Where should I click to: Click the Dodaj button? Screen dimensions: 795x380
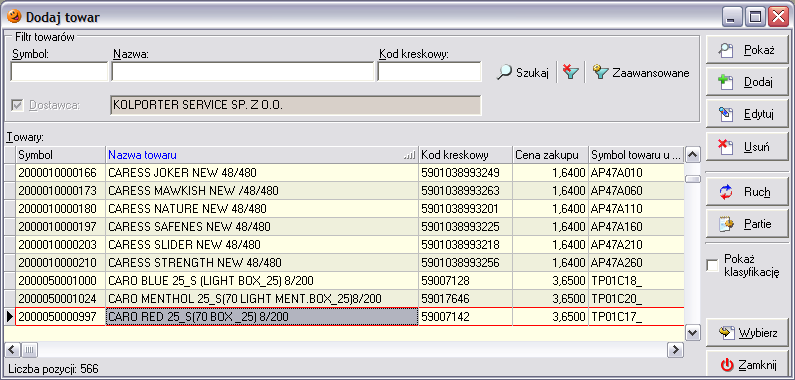[x=747, y=82]
